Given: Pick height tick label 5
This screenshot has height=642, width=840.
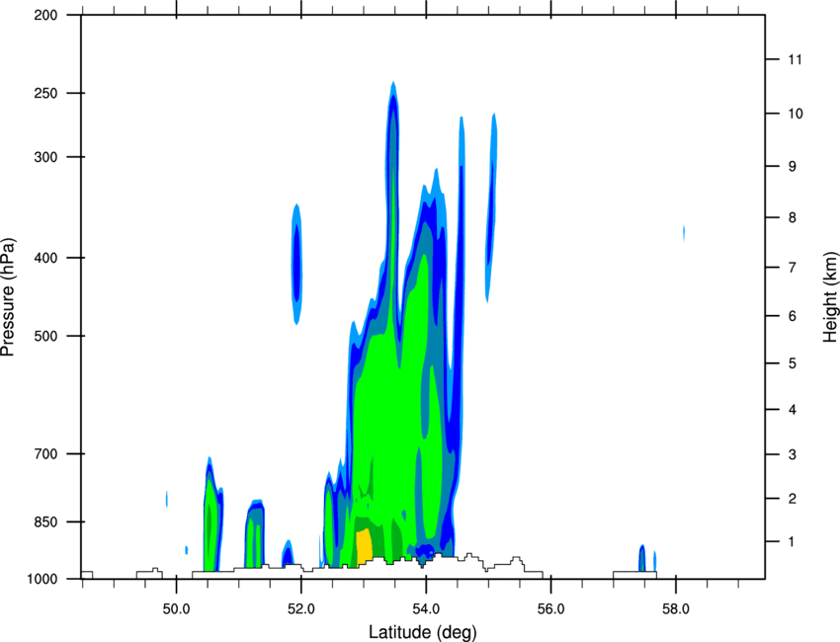Looking at the screenshot, I should [793, 363].
